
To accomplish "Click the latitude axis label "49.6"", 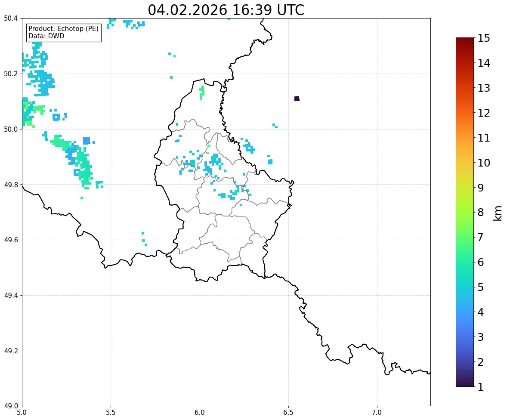I will coord(11,240).
